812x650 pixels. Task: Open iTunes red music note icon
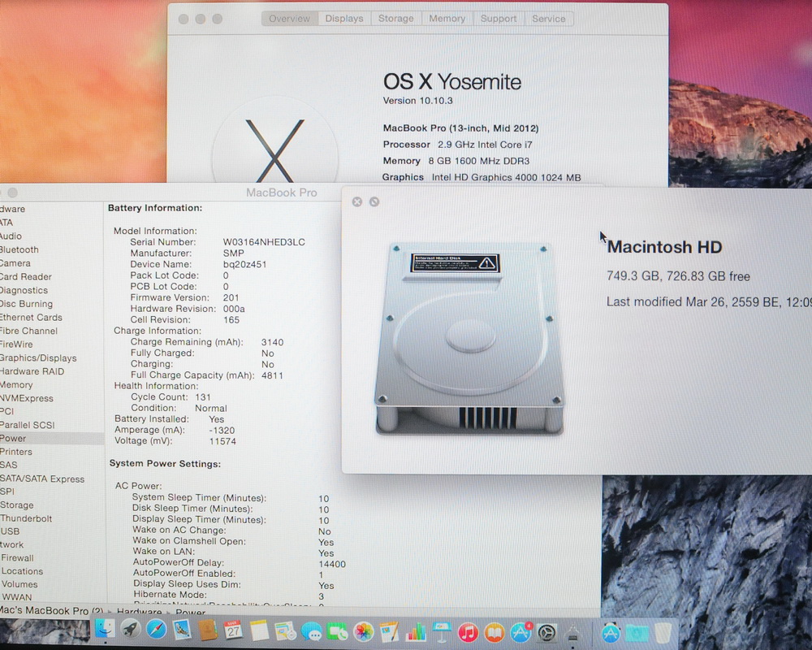pos(469,632)
